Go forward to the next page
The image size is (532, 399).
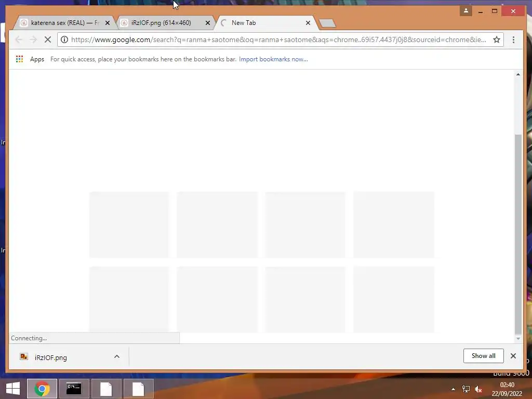coord(33,39)
